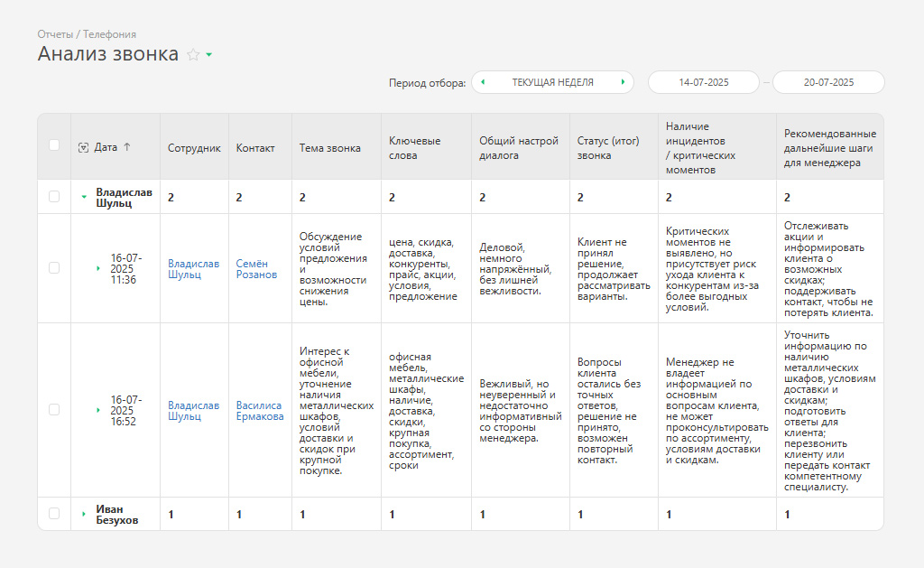Click count 2 under Статус (итог) звонка column
Screen dimensions: 924x568
point(580,198)
